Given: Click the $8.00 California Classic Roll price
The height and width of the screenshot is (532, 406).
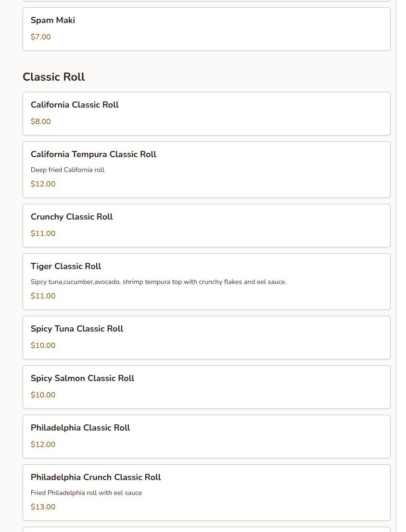Looking at the screenshot, I should tap(40, 121).
